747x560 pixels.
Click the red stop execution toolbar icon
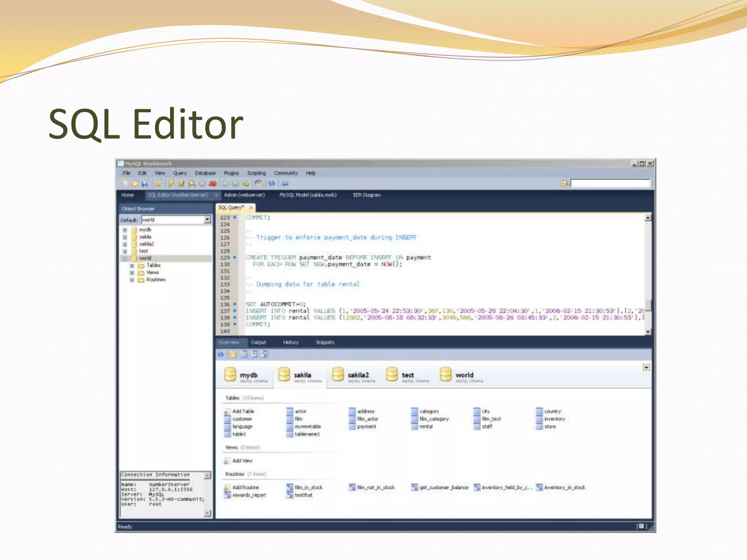213,183
